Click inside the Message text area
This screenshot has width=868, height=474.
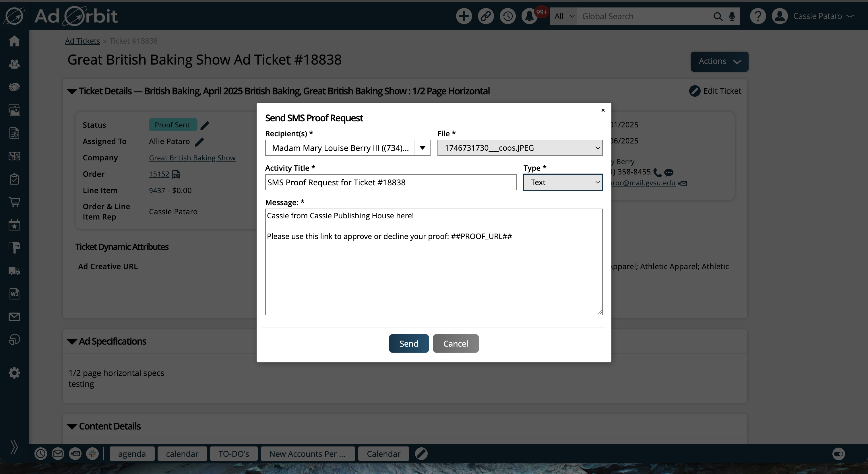[x=434, y=262]
